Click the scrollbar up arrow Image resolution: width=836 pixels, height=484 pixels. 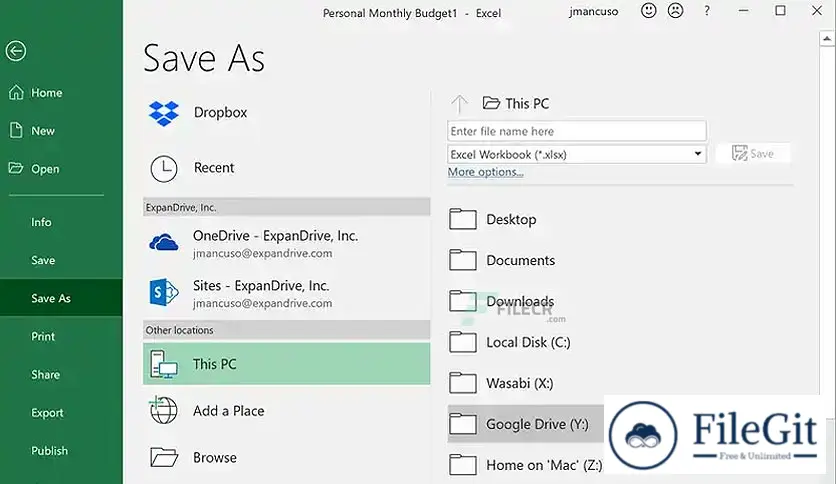click(826, 39)
